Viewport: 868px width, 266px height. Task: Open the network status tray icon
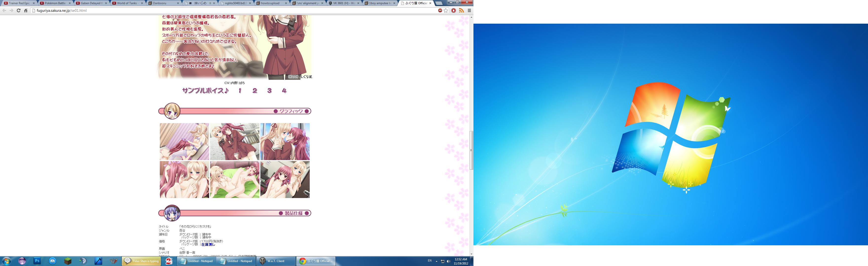tap(442, 261)
